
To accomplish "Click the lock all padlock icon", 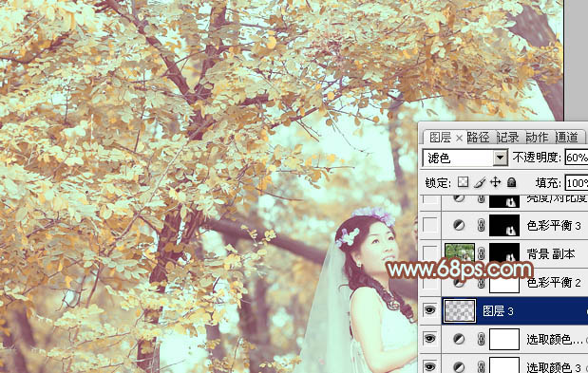I will (511, 182).
